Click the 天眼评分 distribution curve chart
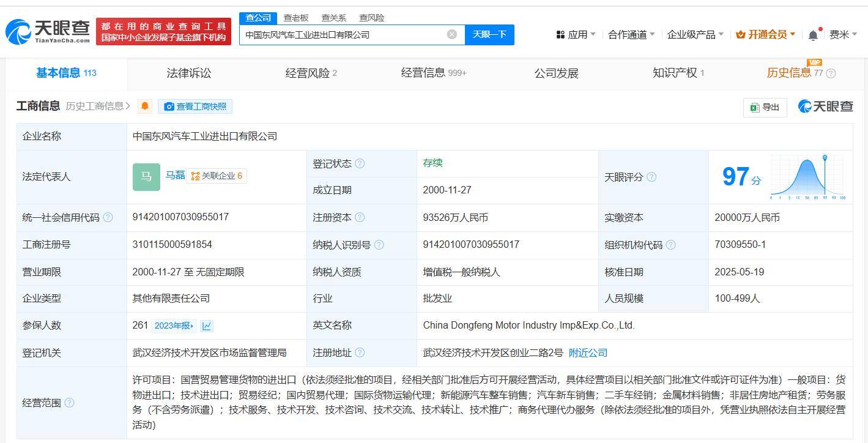This screenshot has height=443, width=868. 807,177
